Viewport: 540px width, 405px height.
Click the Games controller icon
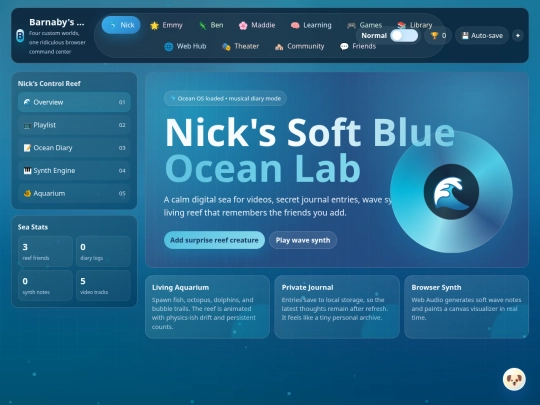click(x=351, y=25)
